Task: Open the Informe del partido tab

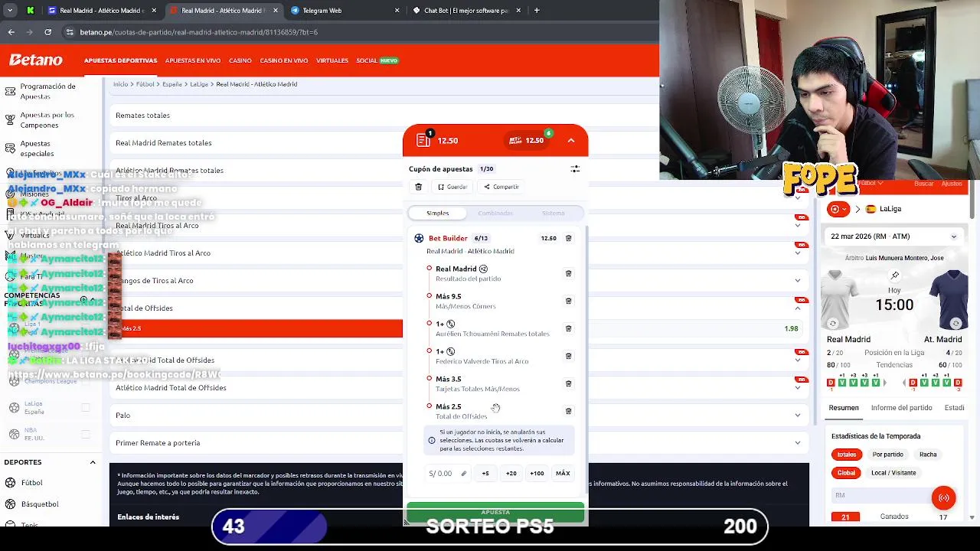Action: tap(901, 408)
